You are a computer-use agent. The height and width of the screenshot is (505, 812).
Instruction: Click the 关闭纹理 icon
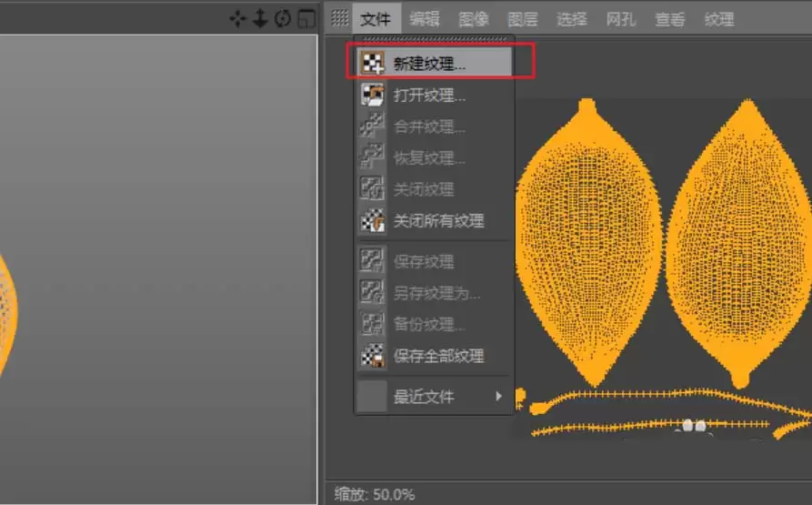(x=372, y=188)
